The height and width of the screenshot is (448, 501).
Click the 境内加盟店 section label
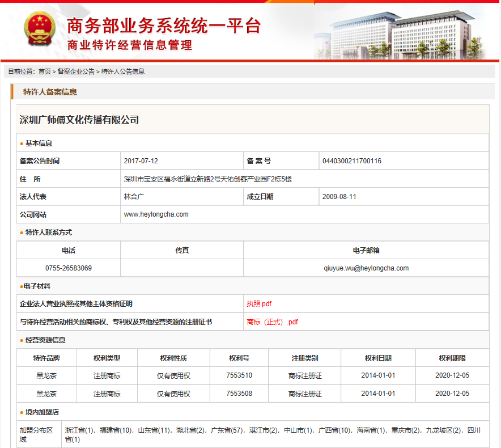[x=42, y=412]
